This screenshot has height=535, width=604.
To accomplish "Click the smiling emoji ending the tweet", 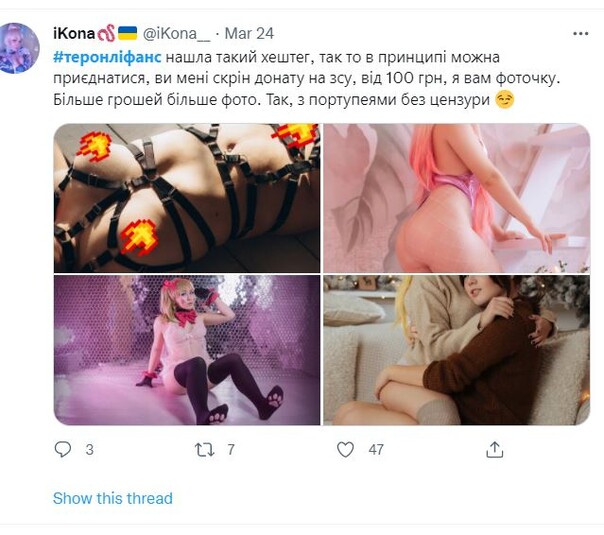I will (505, 100).
